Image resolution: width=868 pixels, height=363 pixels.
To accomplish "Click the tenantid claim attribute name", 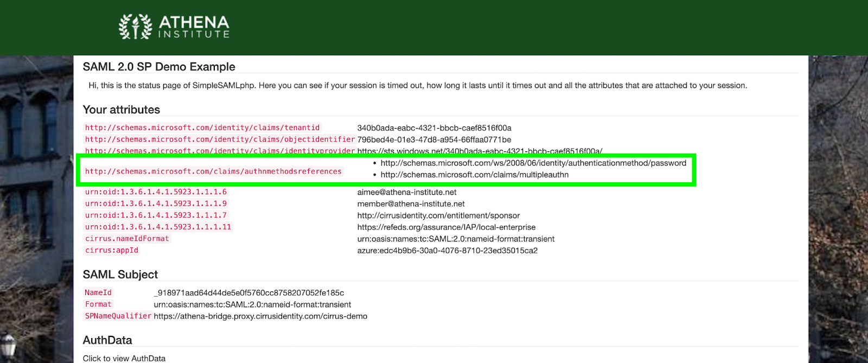I will [202, 128].
